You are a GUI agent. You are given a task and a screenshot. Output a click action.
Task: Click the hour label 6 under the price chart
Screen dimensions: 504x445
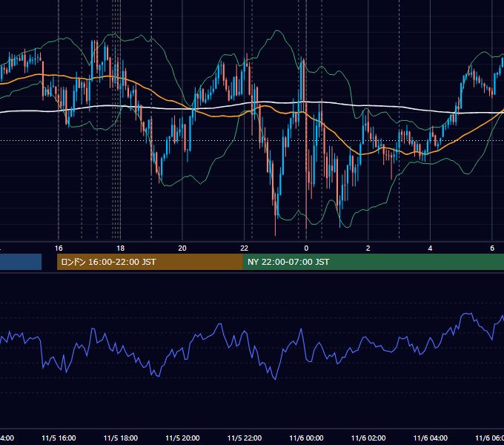pyautogui.click(x=492, y=248)
